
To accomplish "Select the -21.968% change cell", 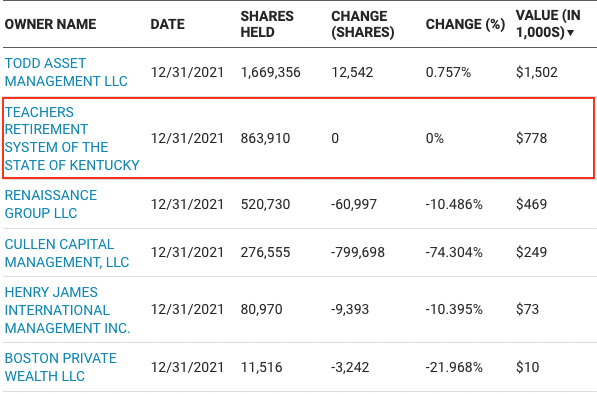I will click(x=454, y=367).
